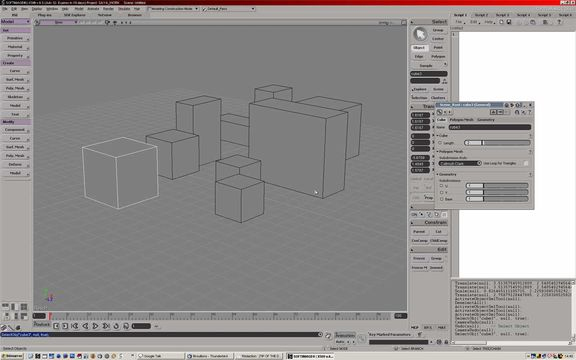Toggle the loop playback icon

[116, 326]
